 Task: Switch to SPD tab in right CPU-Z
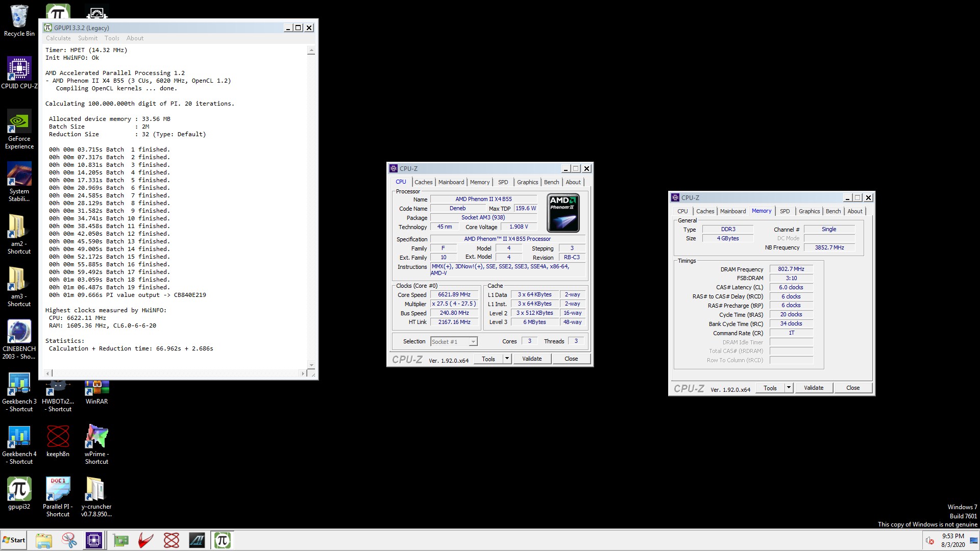pos(785,211)
